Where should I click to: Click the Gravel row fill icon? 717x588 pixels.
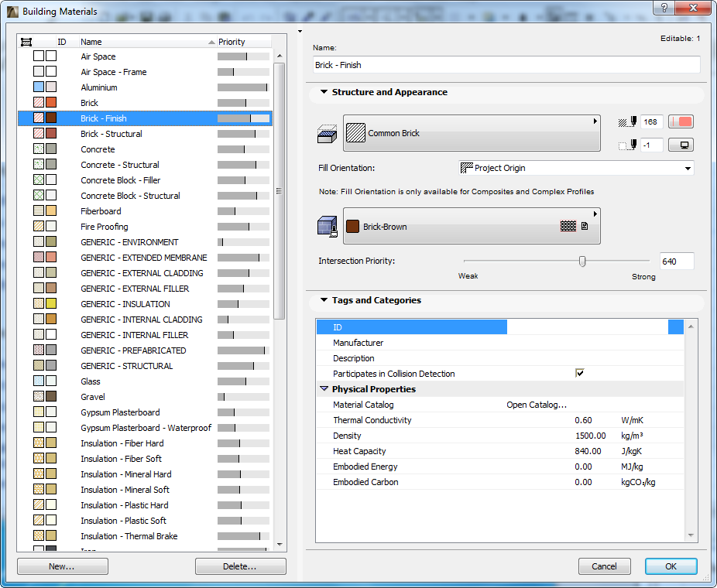[x=39, y=397]
